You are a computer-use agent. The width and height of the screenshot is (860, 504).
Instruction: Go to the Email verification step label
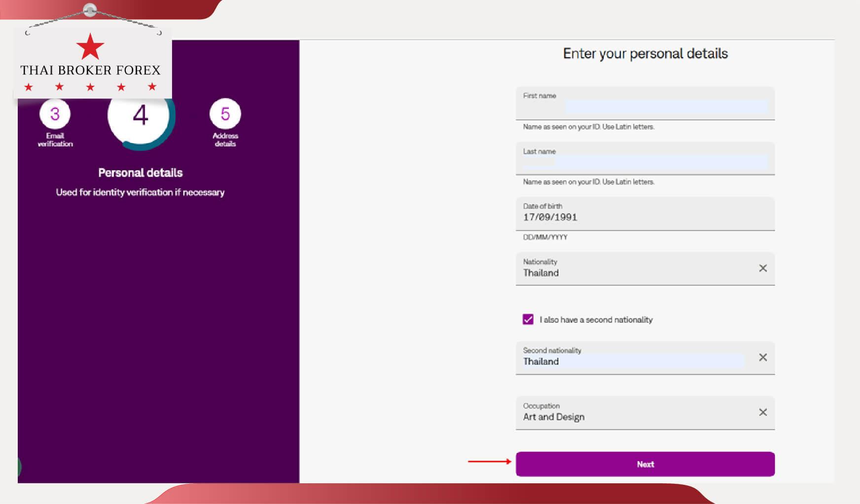(55, 140)
